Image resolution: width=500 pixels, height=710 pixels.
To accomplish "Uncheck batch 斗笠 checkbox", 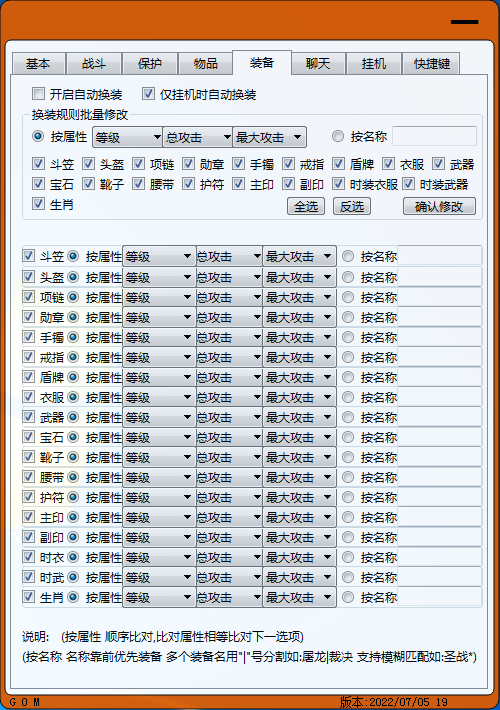I will [x=38, y=163].
